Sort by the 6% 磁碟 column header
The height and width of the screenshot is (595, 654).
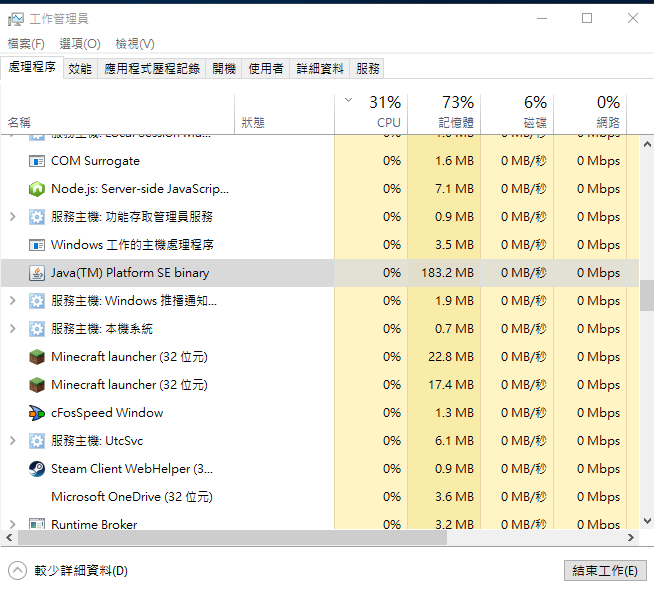pos(517,114)
